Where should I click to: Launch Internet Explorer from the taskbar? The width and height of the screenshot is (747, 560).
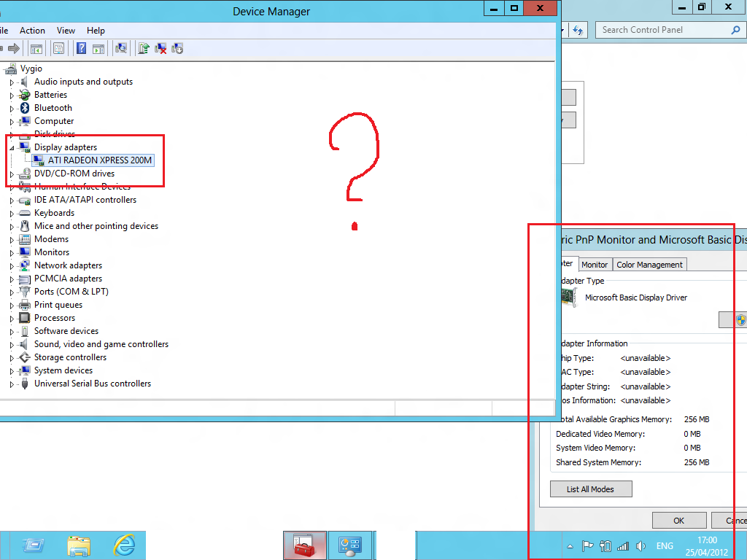pos(124,545)
